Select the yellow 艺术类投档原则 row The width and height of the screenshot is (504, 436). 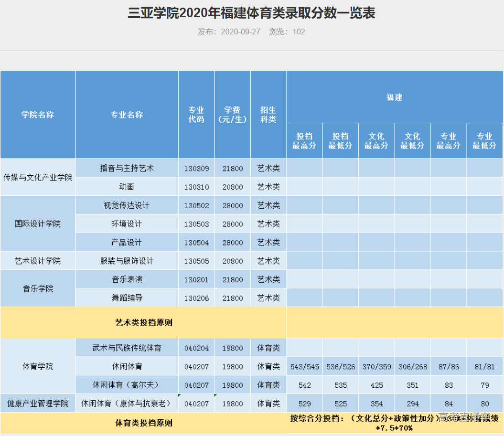(x=143, y=323)
